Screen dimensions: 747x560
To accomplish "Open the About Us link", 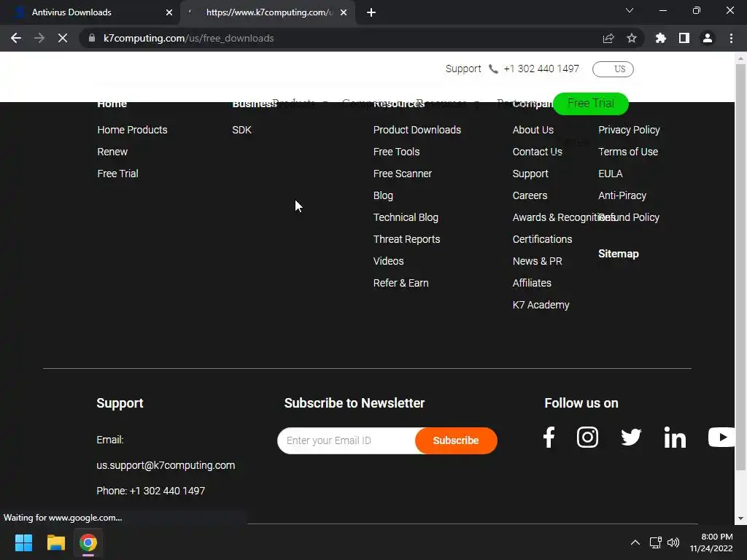I will 533,130.
